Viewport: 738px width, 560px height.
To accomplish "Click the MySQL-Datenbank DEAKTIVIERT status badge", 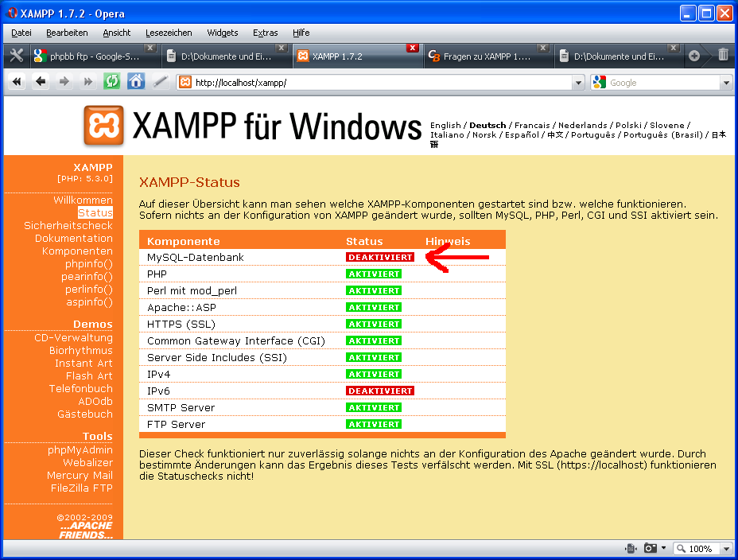I will tap(380, 257).
